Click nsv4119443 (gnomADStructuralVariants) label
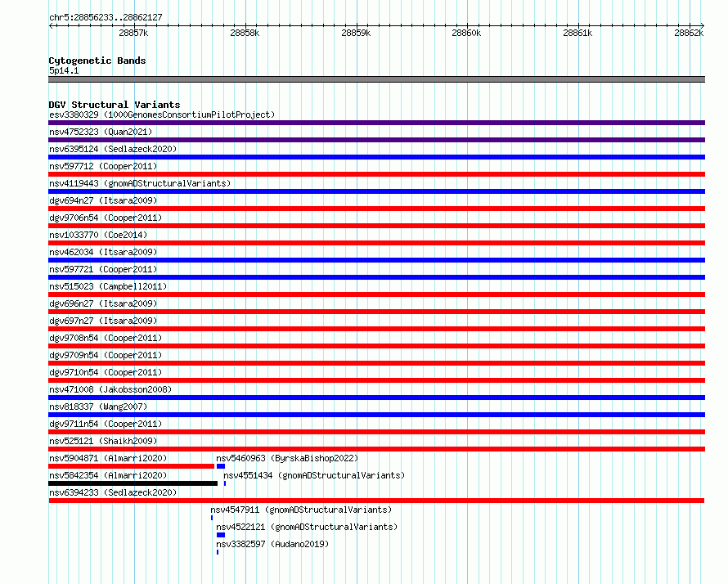Viewport: 728px width, 584px height. pos(140,183)
